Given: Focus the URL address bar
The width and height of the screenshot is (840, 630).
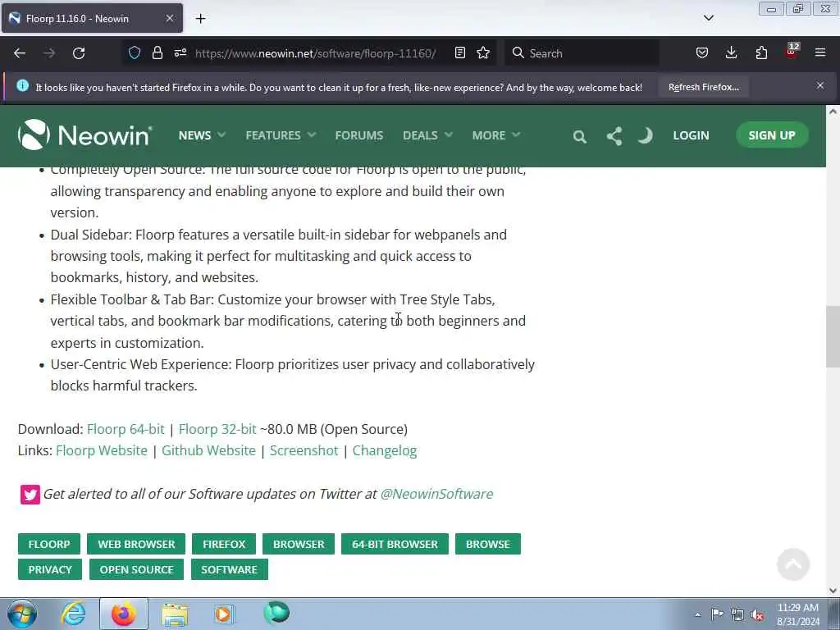Looking at the screenshot, I should 316,53.
